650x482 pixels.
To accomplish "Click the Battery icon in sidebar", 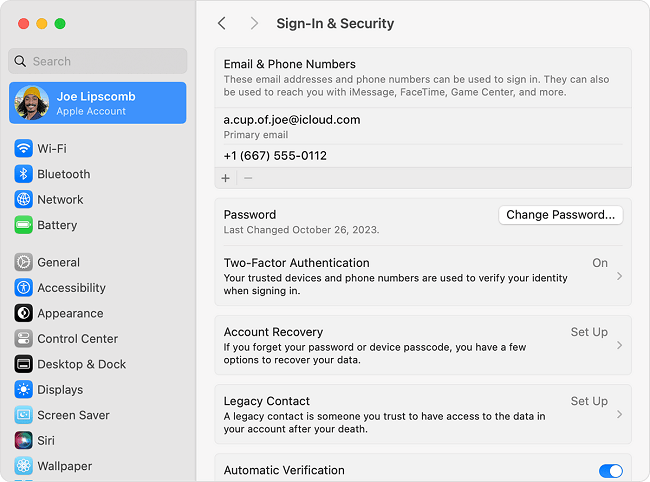I will pos(23,225).
